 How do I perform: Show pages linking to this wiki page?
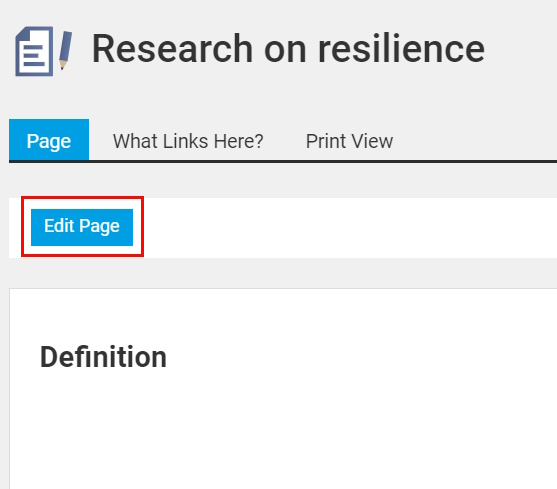[x=188, y=141]
